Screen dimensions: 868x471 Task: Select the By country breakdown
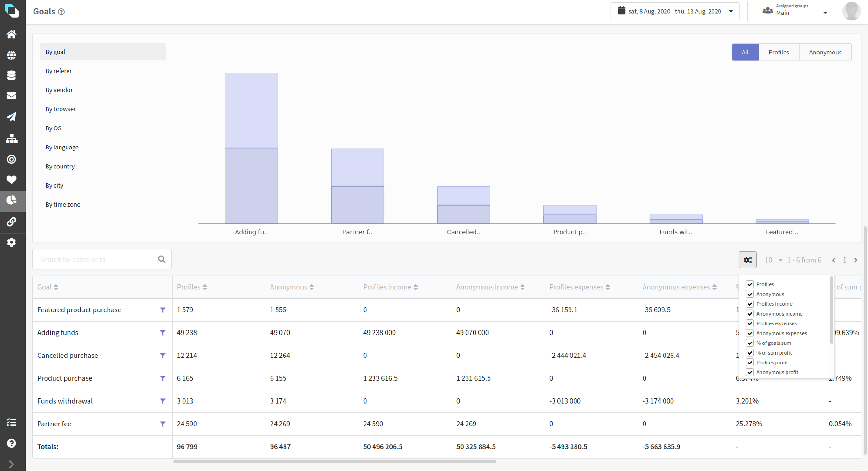(103, 166)
